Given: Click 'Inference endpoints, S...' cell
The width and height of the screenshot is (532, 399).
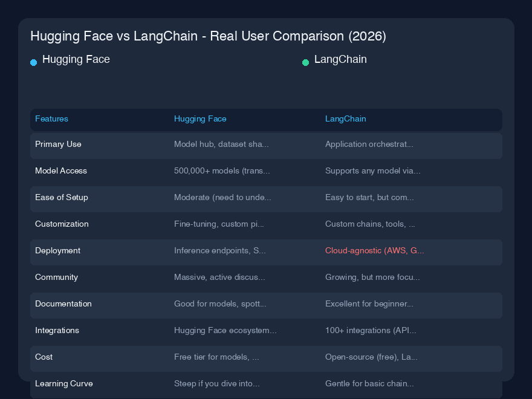Looking at the screenshot, I should coord(220,250).
